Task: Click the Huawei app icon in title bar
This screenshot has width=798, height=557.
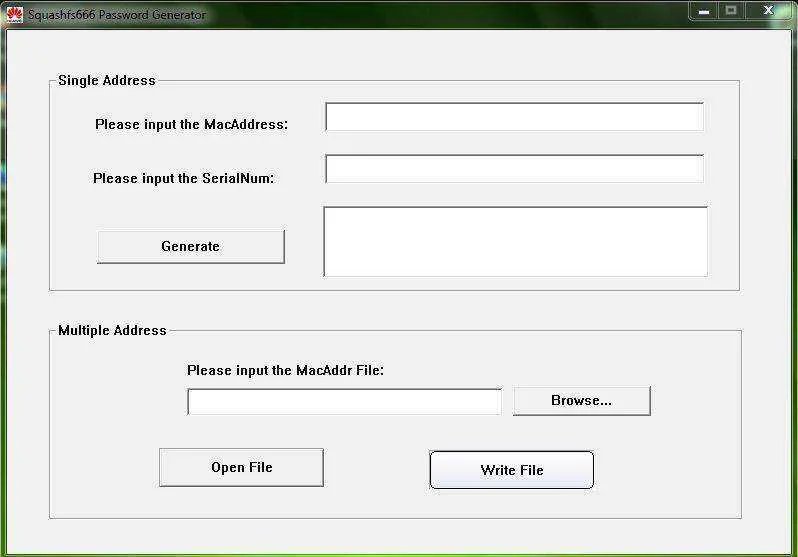Action: coord(14,14)
